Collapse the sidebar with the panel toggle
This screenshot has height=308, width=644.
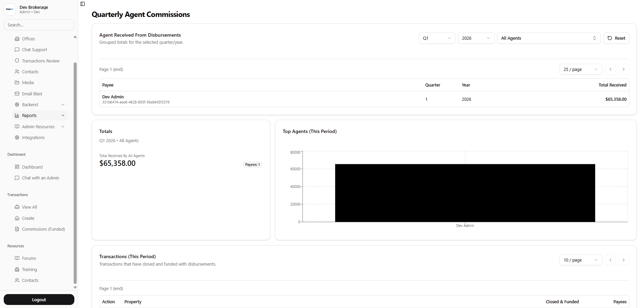click(x=82, y=4)
